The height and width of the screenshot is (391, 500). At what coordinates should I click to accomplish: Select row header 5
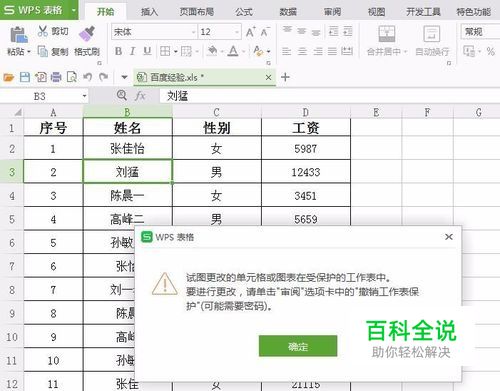(x=12, y=219)
